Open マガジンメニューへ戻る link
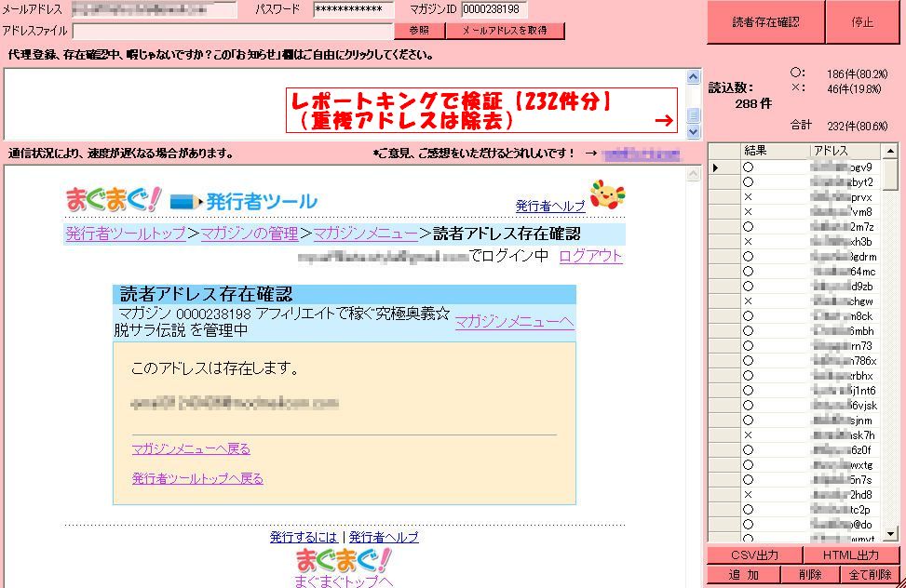The width and height of the screenshot is (906, 588). (191, 448)
